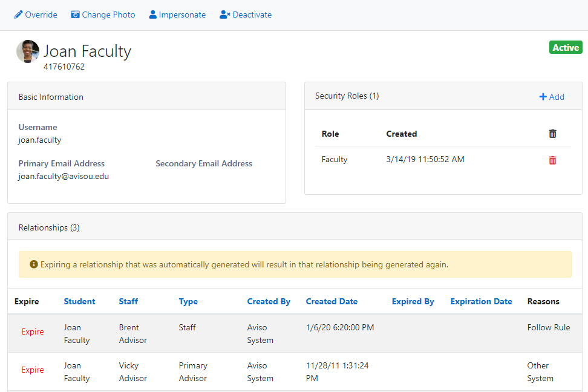The image size is (588, 392).
Task: Click the info icon in the yellow warning banner
Action: pos(34,264)
